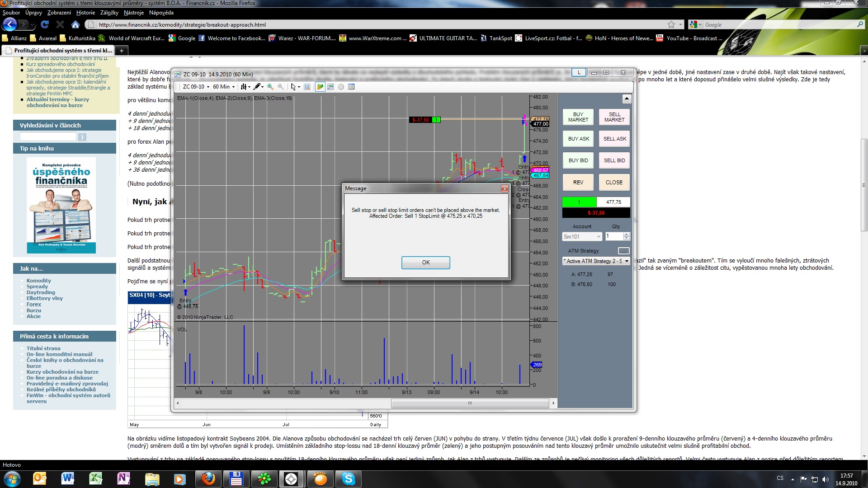Click the chart style bars icon
This screenshot has height=488, width=868.
click(244, 87)
